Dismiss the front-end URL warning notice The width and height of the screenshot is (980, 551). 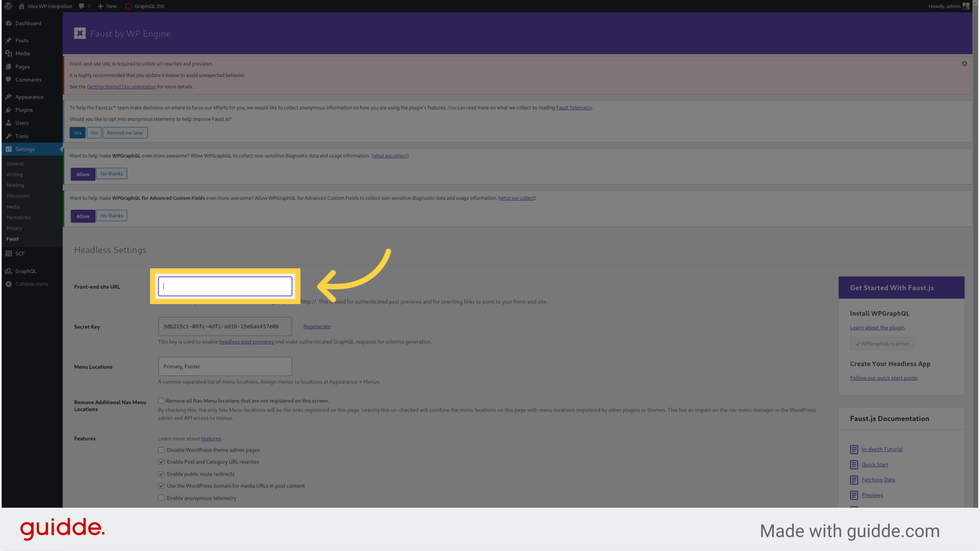[x=964, y=64]
